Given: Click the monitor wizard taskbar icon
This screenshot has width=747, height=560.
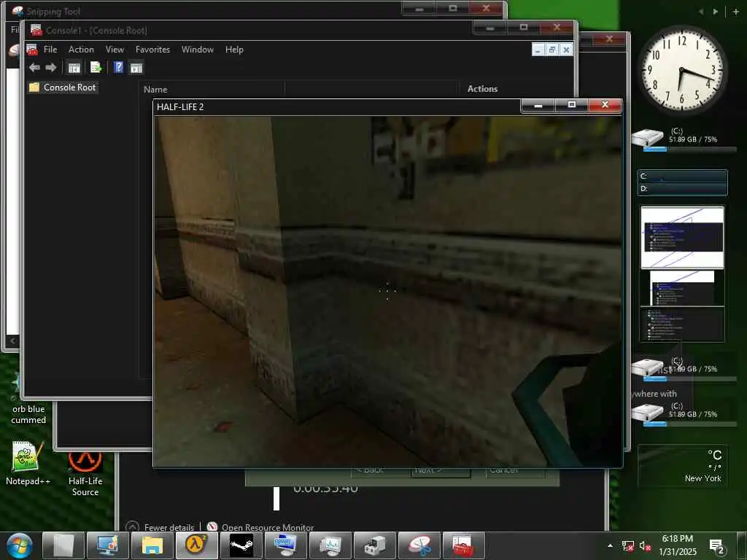Looking at the screenshot, I should click(x=108, y=545).
